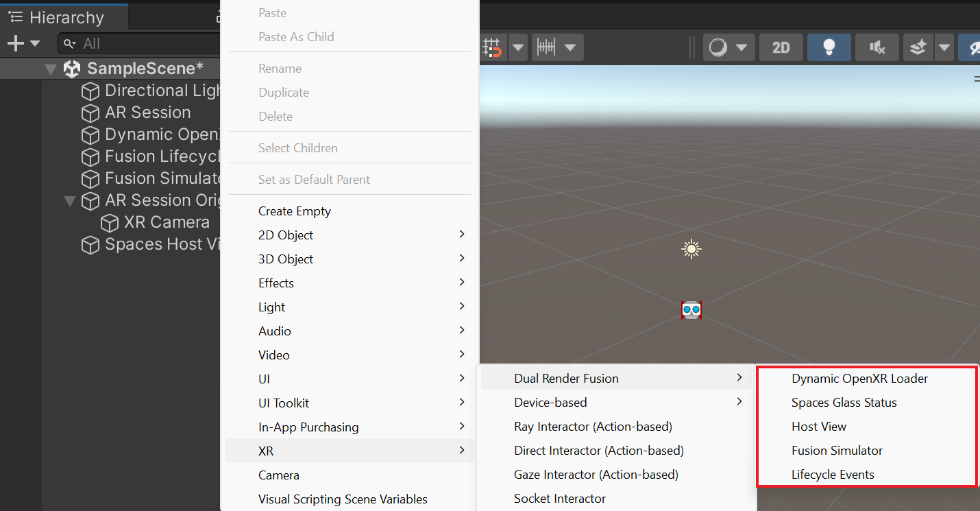The image size is (980, 511).
Task: Open the XR submenu entry
Action: point(349,451)
